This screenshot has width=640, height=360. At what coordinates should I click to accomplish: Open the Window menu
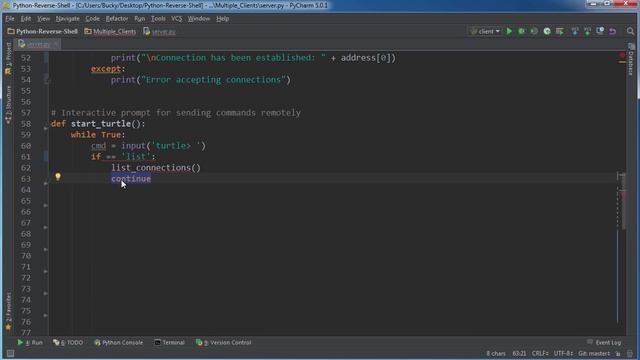click(x=199, y=19)
